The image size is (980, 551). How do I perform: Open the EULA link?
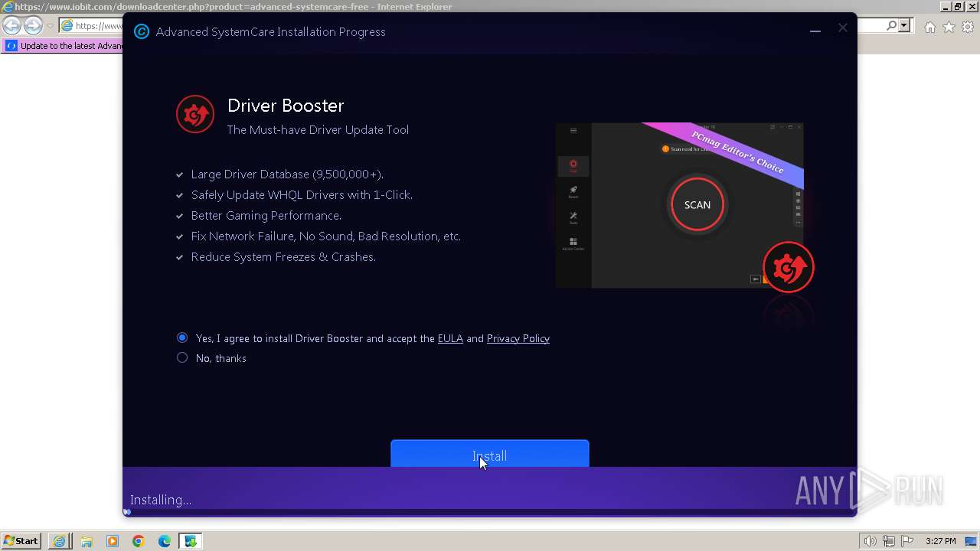point(450,338)
